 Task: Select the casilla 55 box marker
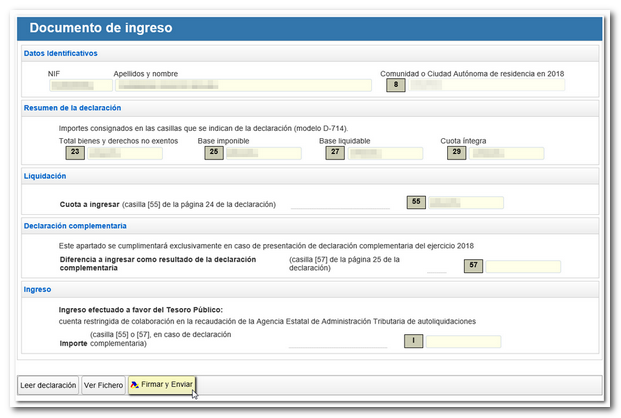(417, 202)
